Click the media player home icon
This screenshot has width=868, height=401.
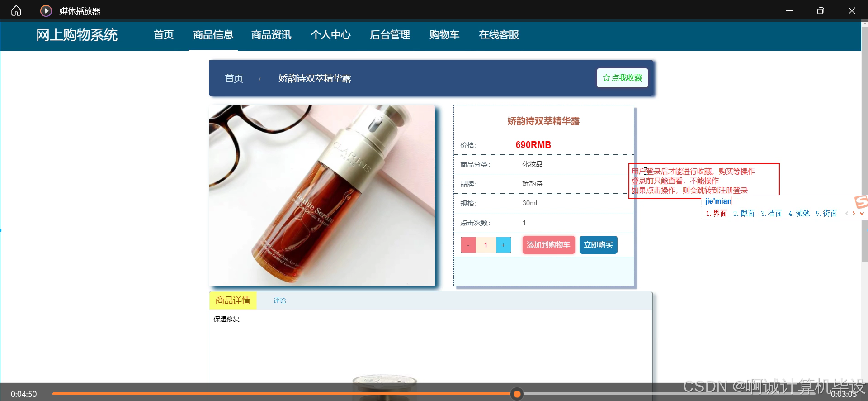pyautogui.click(x=16, y=10)
